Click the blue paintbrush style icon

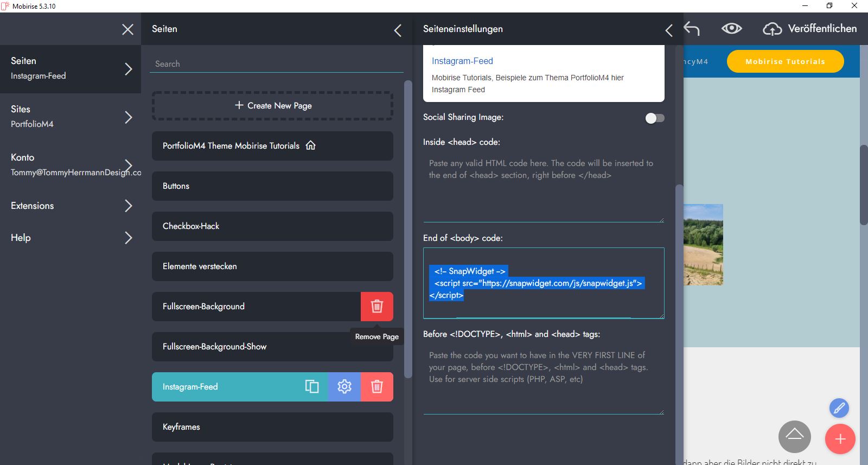(839, 407)
